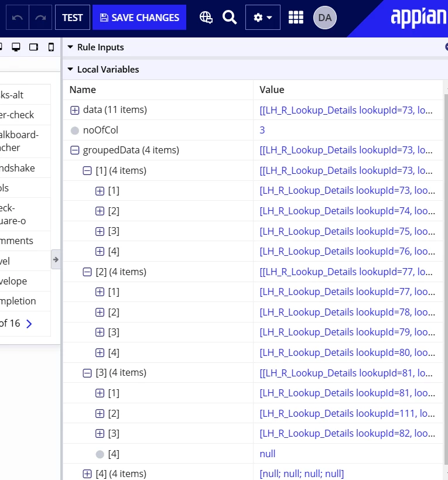Open the DA user avatar menu

(325, 18)
